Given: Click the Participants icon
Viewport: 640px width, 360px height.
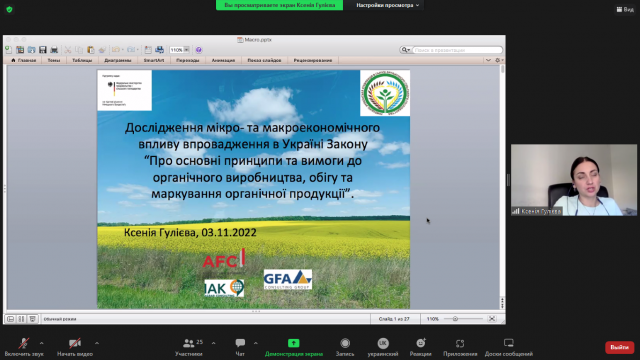Looking at the screenshot, I should pyautogui.click(x=189, y=343).
